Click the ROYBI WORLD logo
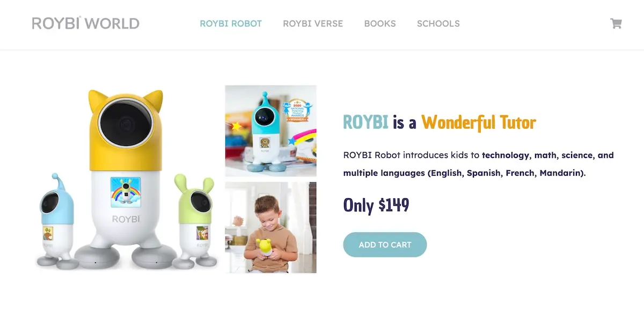Viewport: 644px width, 310px height. (x=86, y=24)
